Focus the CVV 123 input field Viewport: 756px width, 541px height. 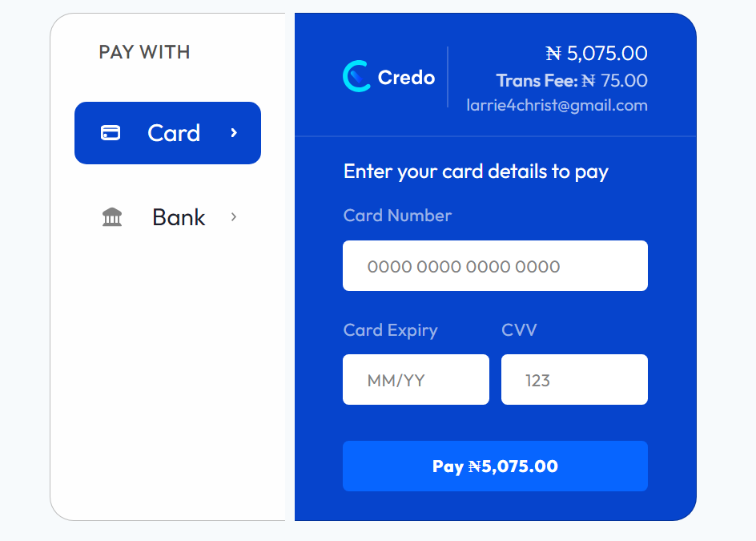(574, 380)
